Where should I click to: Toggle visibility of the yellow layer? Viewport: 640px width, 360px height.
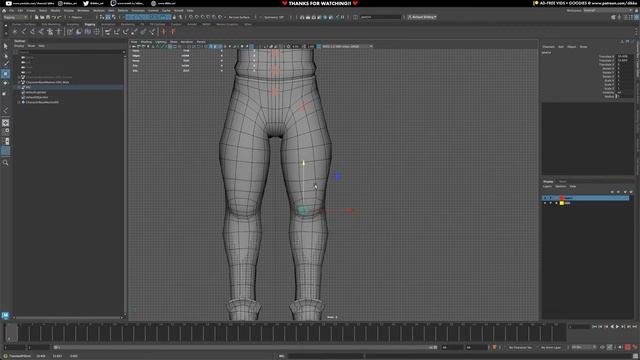point(545,203)
